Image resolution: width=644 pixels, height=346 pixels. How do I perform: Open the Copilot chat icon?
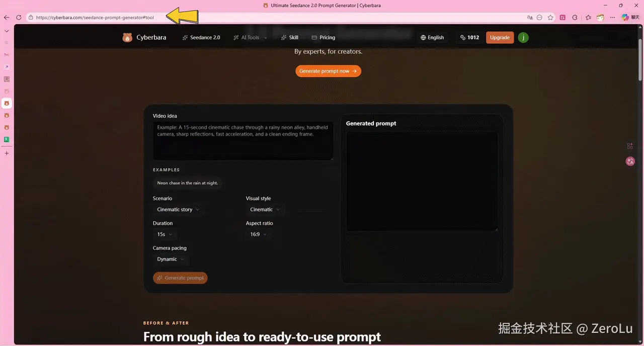tap(625, 17)
